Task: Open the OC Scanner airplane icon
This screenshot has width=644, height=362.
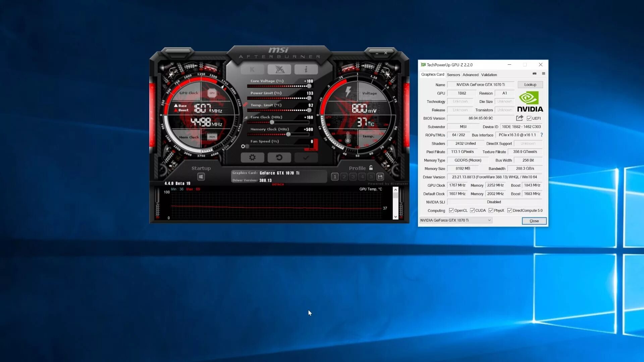Action: 279,69
